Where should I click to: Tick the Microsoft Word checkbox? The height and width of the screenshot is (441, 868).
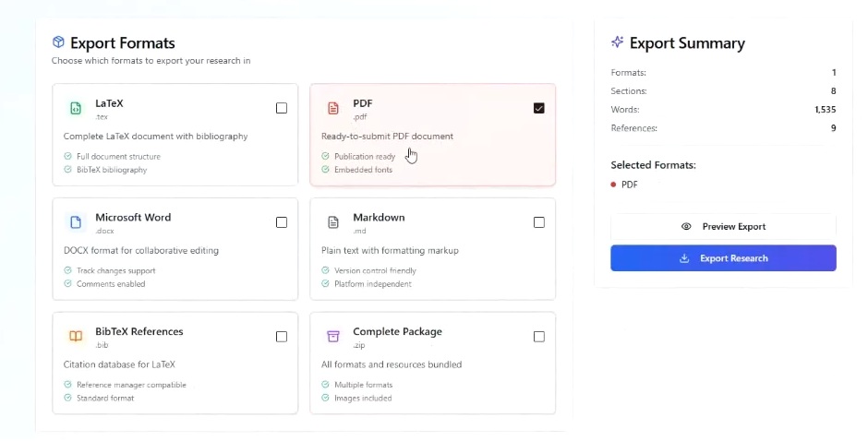click(x=282, y=222)
